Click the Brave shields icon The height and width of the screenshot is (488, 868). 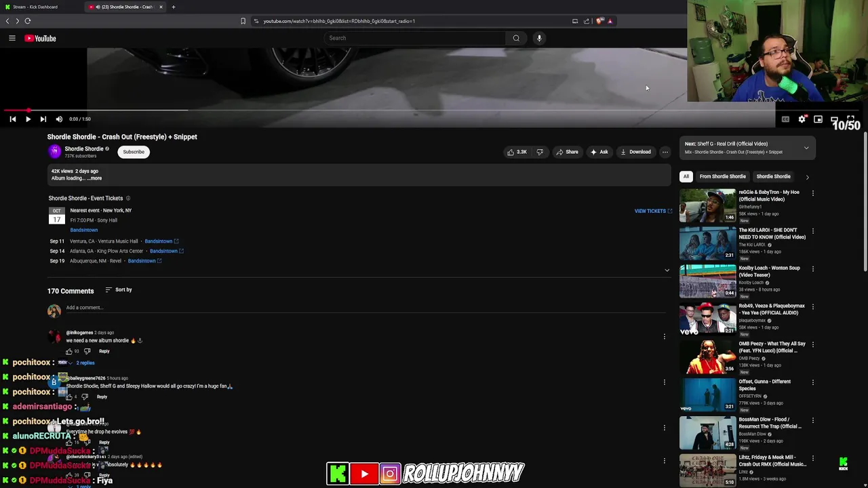point(599,21)
